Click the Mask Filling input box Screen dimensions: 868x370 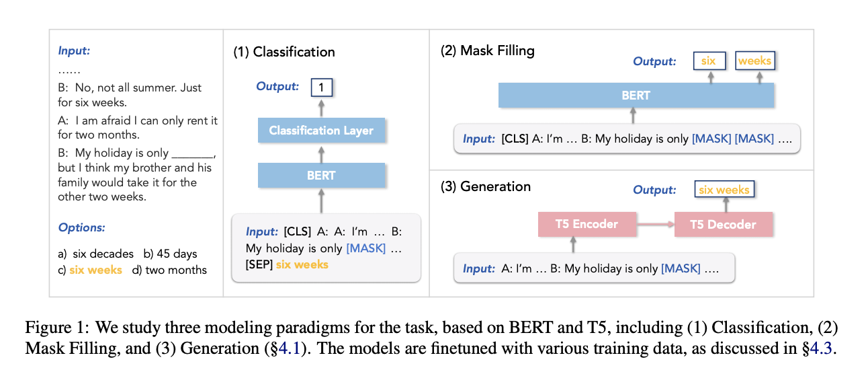tap(625, 139)
